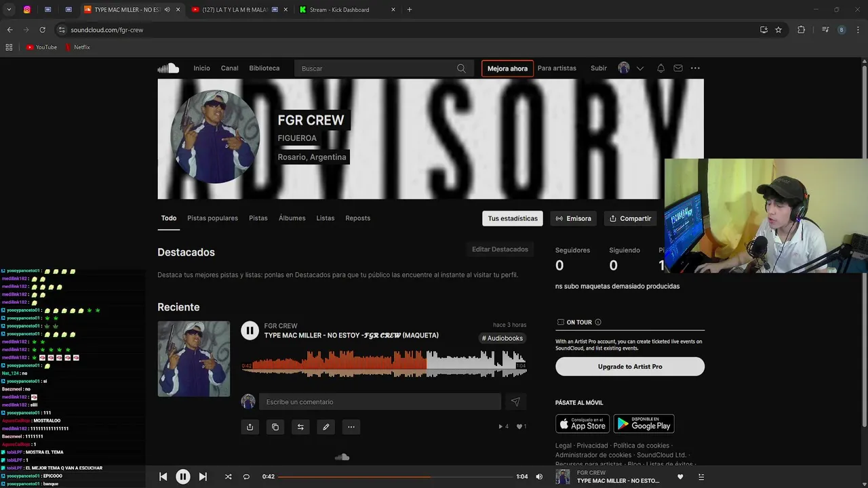This screenshot has width=868, height=488.
Task: Open Tus estadísticas
Action: (x=513, y=218)
